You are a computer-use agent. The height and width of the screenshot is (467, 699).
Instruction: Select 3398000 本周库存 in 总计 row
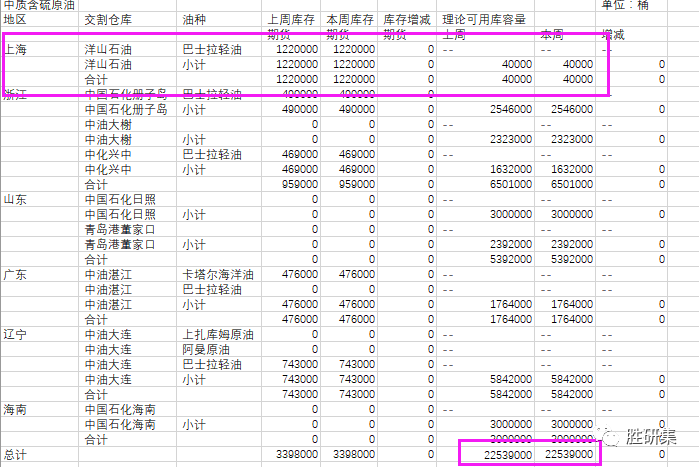(x=354, y=455)
